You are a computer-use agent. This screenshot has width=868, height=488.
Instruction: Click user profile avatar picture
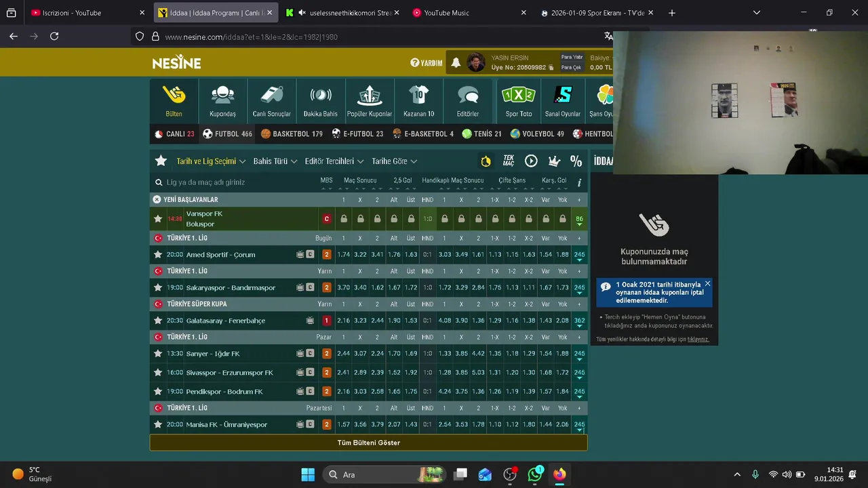[476, 62]
